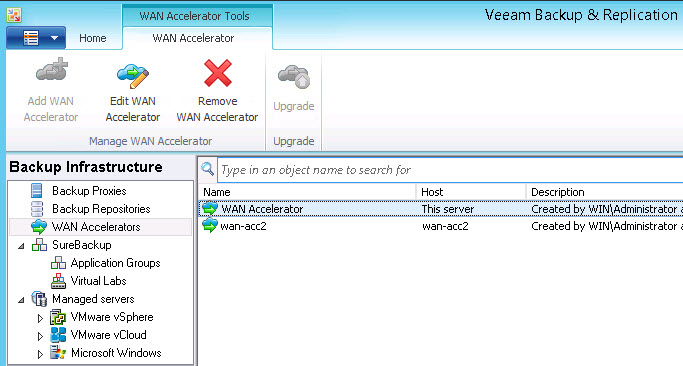The image size is (683, 366).
Task: Click the WAN Accelerators tree icon
Action: coord(39,227)
